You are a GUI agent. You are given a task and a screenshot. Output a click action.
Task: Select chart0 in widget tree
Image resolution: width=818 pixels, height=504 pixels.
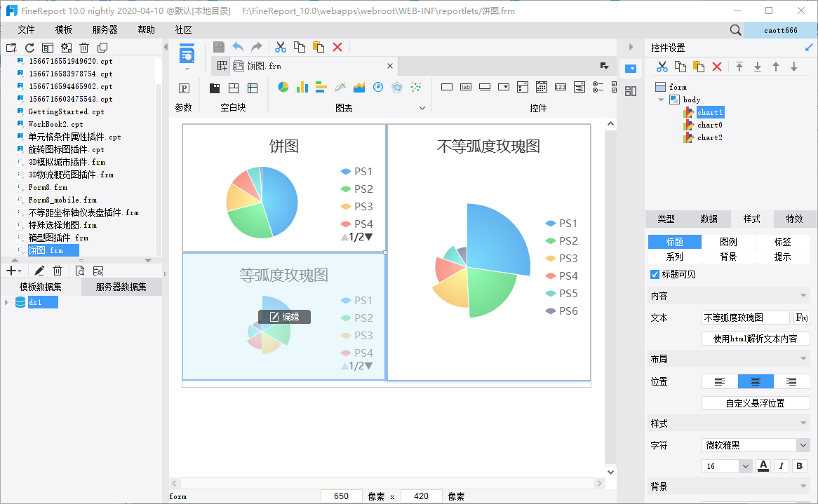[x=709, y=125]
